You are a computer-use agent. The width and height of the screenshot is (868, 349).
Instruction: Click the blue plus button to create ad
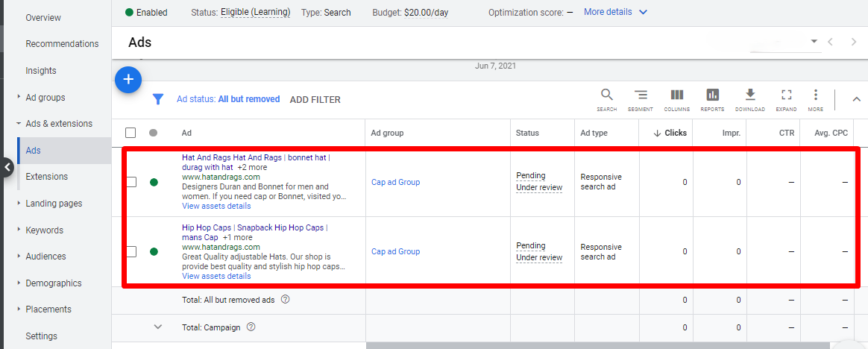[x=128, y=79]
